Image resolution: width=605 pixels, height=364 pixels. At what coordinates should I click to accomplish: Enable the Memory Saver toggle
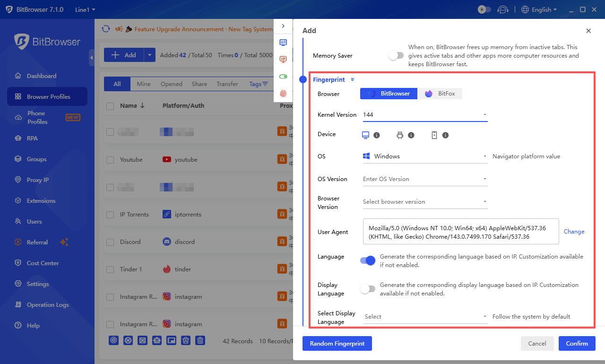click(x=396, y=55)
